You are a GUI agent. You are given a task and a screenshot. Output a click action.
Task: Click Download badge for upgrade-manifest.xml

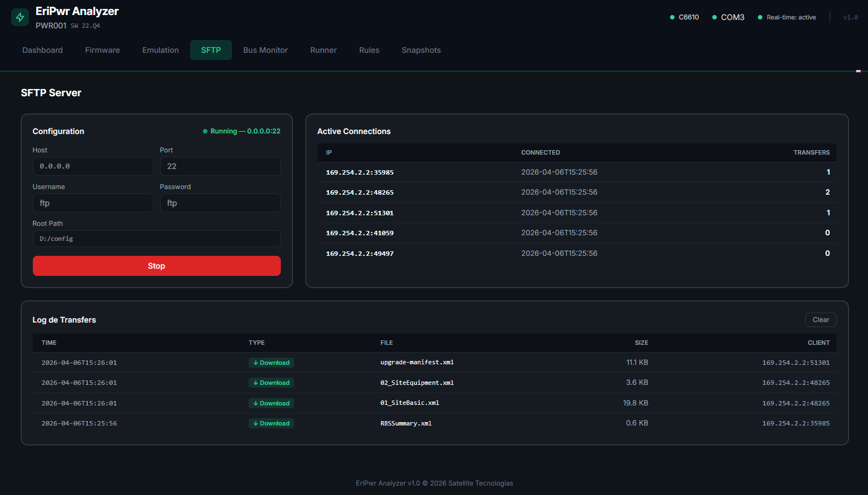pyautogui.click(x=271, y=363)
